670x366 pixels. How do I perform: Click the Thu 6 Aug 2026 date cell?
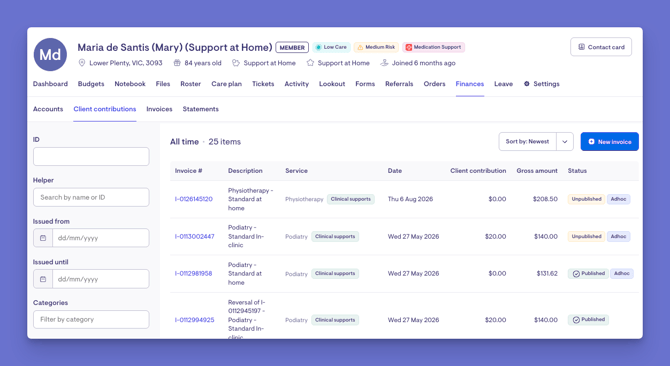tap(410, 199)
